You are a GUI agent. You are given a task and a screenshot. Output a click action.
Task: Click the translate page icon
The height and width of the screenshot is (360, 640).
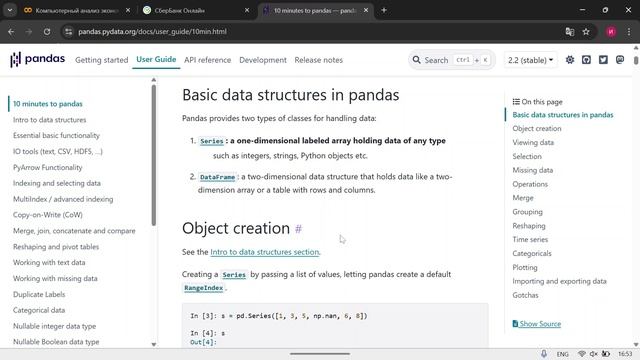coord(570,31)
